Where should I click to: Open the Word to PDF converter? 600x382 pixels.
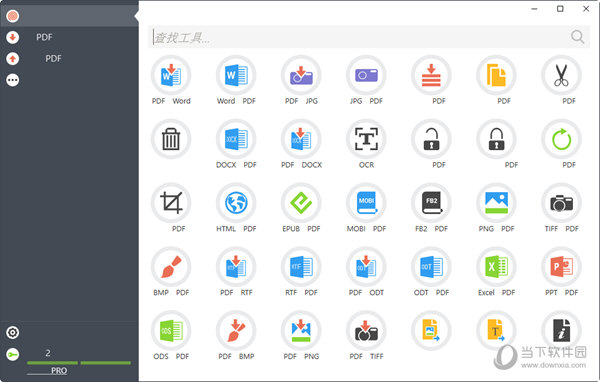(236, 75)
